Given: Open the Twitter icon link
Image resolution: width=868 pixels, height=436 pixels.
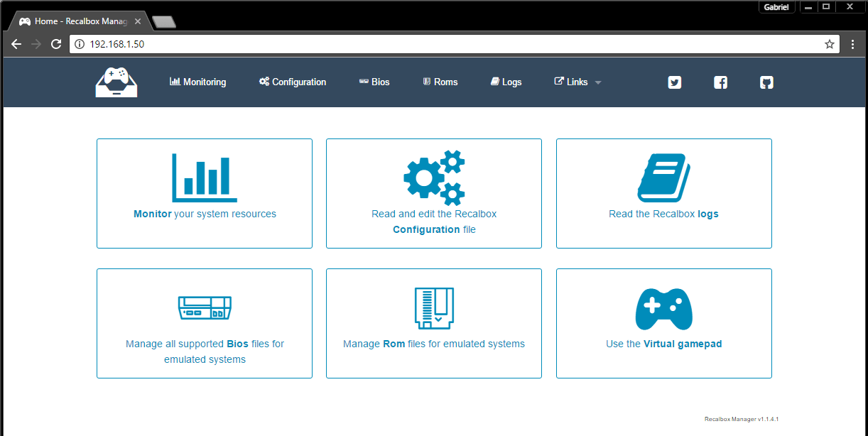Looking at the screenshot, I should click(675, 82).
